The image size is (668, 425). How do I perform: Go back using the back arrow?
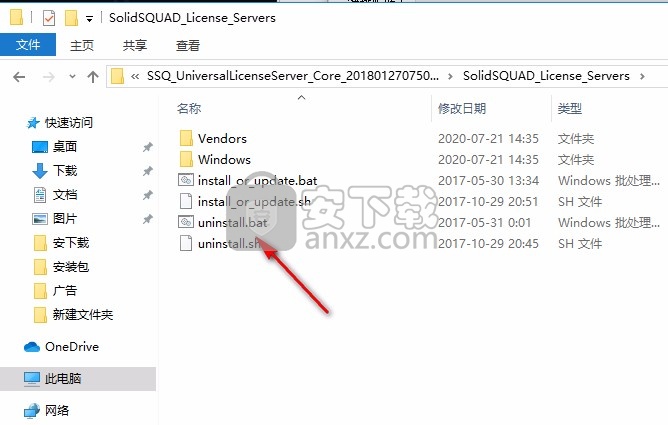[x=19, y=77]
